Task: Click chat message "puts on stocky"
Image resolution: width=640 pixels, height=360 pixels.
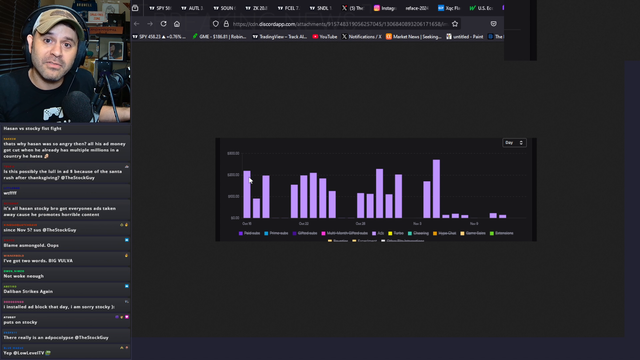Action: [x=20, y=322]
